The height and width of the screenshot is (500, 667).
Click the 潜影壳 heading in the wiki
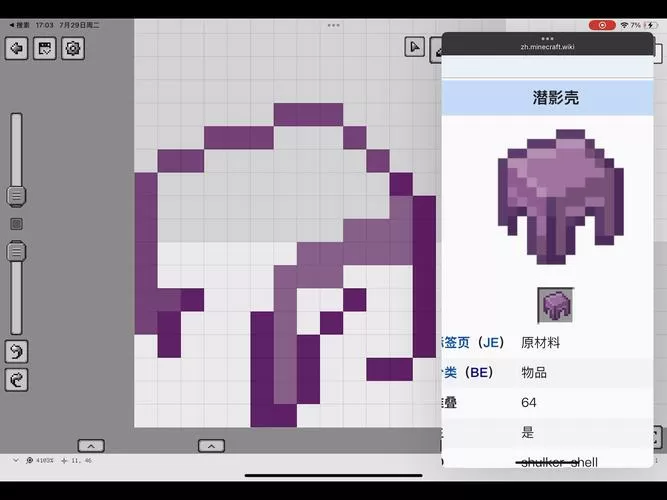(556, 98)
